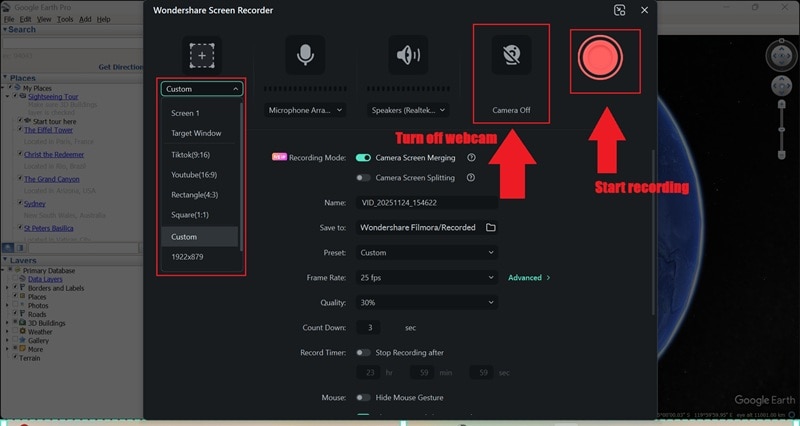Viewport: 800px width, 426px height.
Task: Click the recorder settings vertical scrollbar
Action: coord(653,232)
